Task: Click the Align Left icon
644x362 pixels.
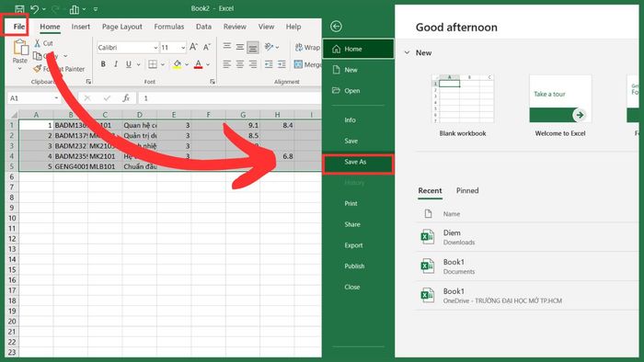Action: point(227,64)
